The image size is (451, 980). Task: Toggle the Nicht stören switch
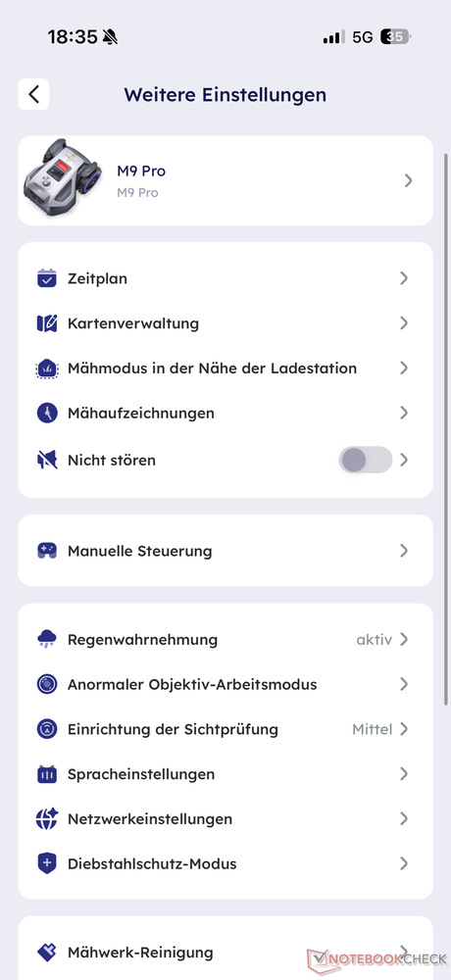coord(366,460)
